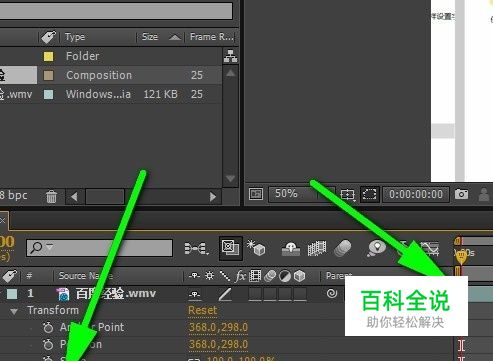The width and height of the screenshot is (493, 361).
Task: Hide shy layers toggle in timeline
Action: tap(291, 249)
